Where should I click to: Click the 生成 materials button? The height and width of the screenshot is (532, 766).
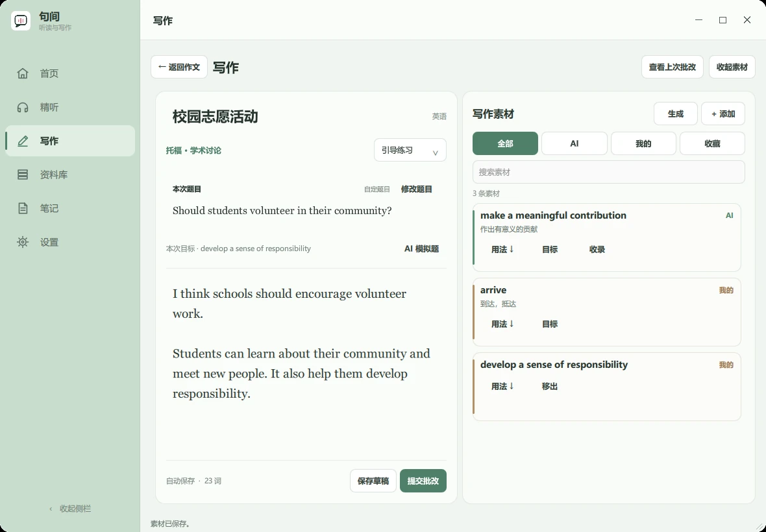tap(676, 114)
